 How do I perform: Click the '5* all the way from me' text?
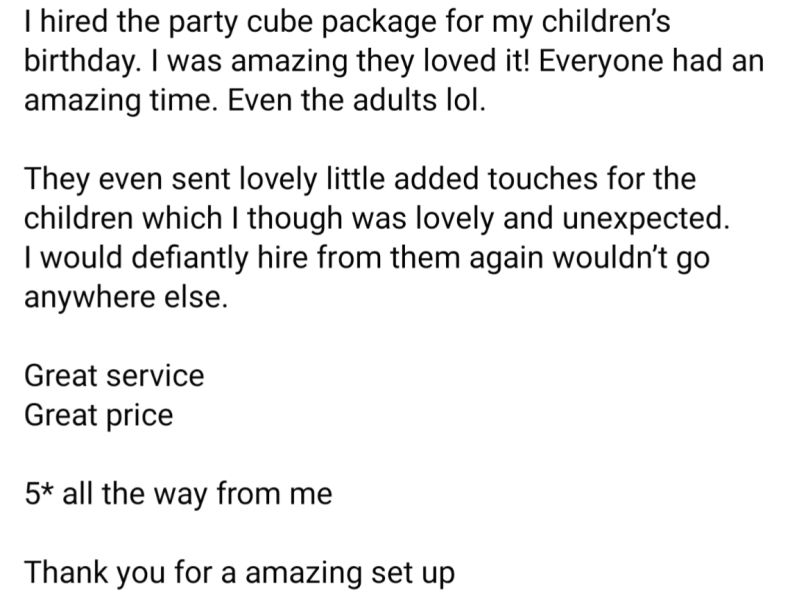tap(178, 494)
